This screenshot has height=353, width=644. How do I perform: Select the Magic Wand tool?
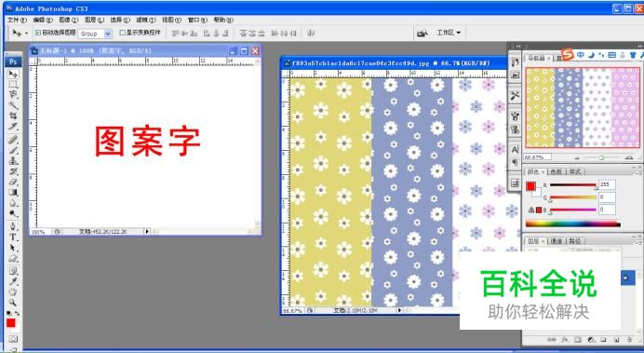click(13, 105)
